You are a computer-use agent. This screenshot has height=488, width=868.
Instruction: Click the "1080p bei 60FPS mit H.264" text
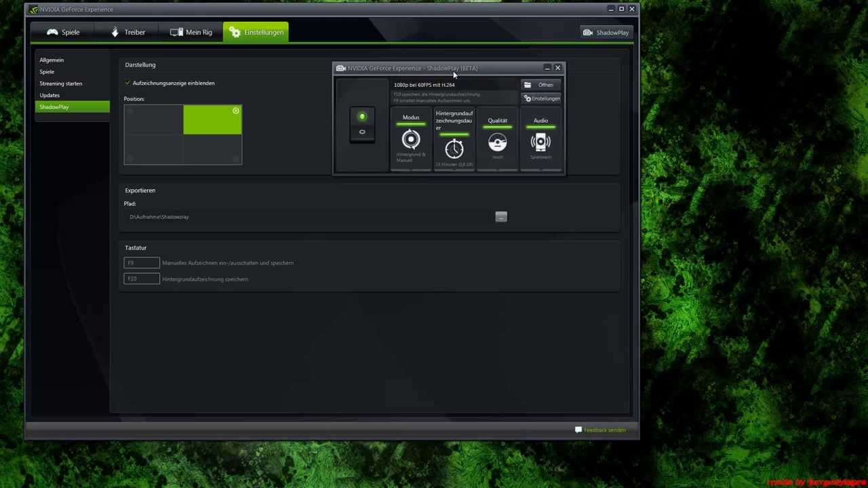click(425, 85)
